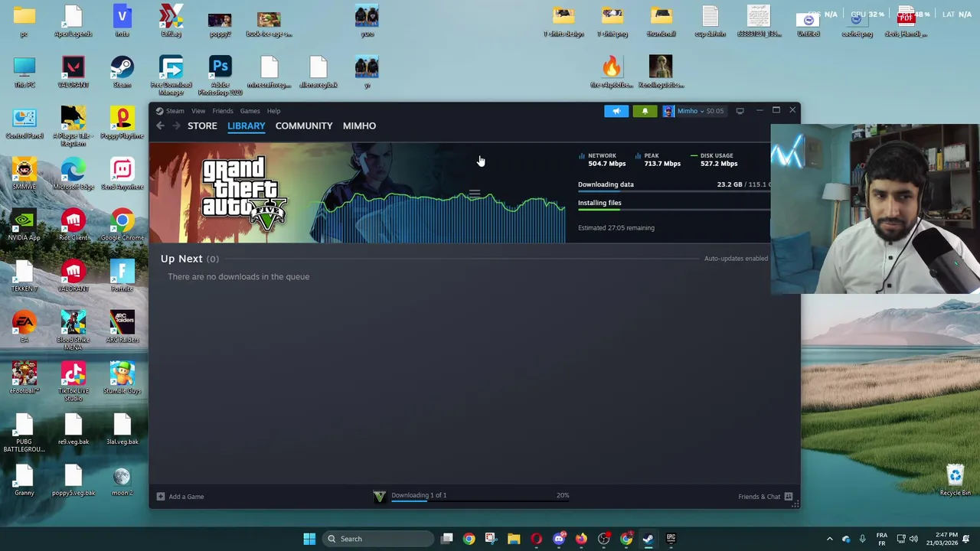This screenshot has width=980, height=551.
Task: Open Blood Strike MENA shortcut
Action: click(73, 331)
